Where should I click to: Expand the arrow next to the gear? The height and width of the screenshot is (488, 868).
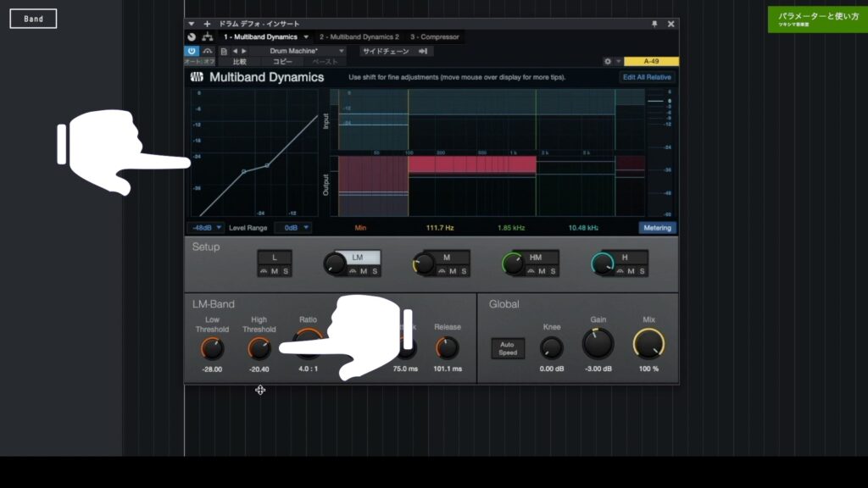pyautogui.click(x=618, y=61)
